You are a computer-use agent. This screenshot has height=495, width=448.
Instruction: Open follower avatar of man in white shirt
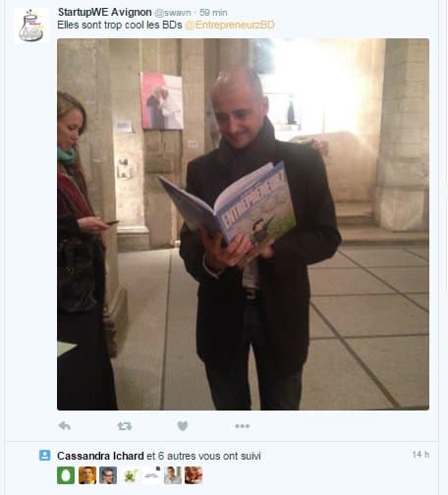(x=173, y=475)
